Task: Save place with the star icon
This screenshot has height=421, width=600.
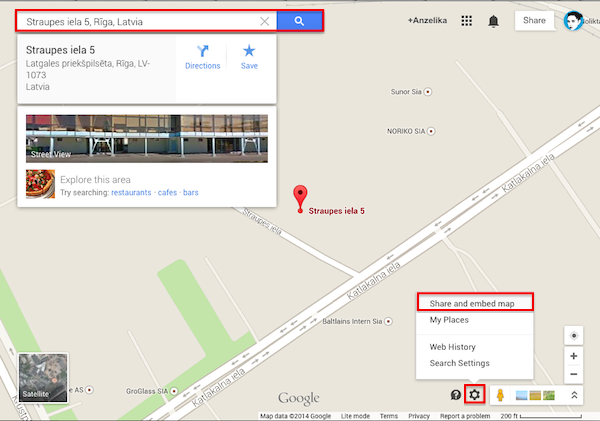Action: click(x=249, y=57)
